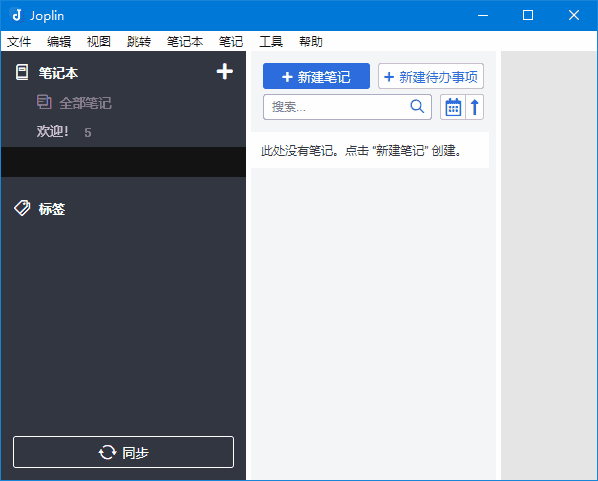The image size is (598, 481).
Task: Click the All Notes (全部笔记) stacked-pages icon
Action: pos(44,102)
